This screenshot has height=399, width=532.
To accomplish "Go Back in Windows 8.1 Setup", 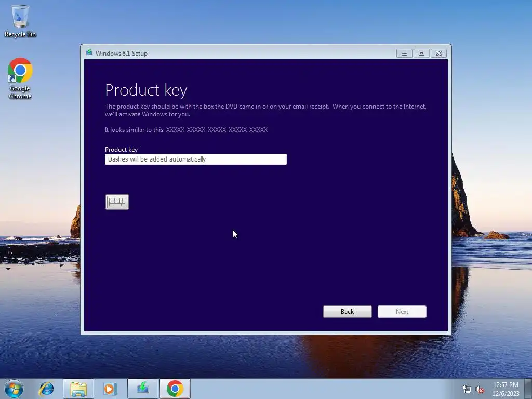I will (x=348, y=312).
